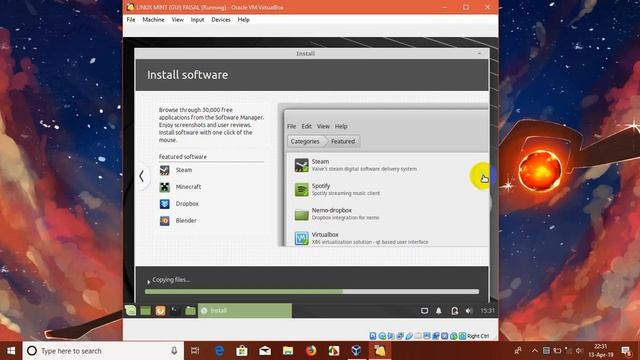Open the notifications bell in the Mint panel

[439, 311]
